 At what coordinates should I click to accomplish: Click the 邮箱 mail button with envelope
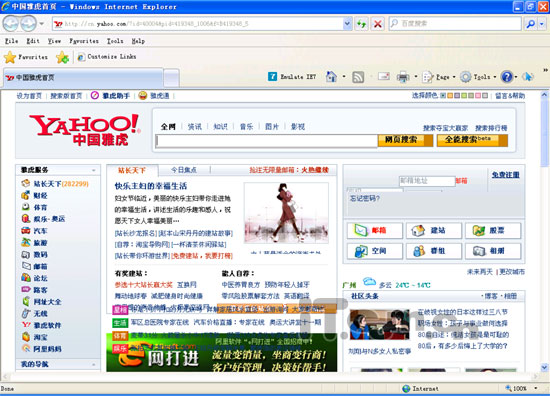(375, 230)
